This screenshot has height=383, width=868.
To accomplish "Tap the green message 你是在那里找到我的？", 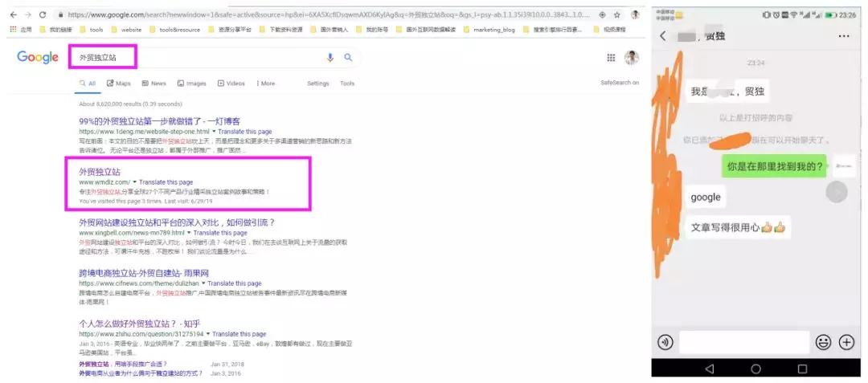I will click(775, 165).
